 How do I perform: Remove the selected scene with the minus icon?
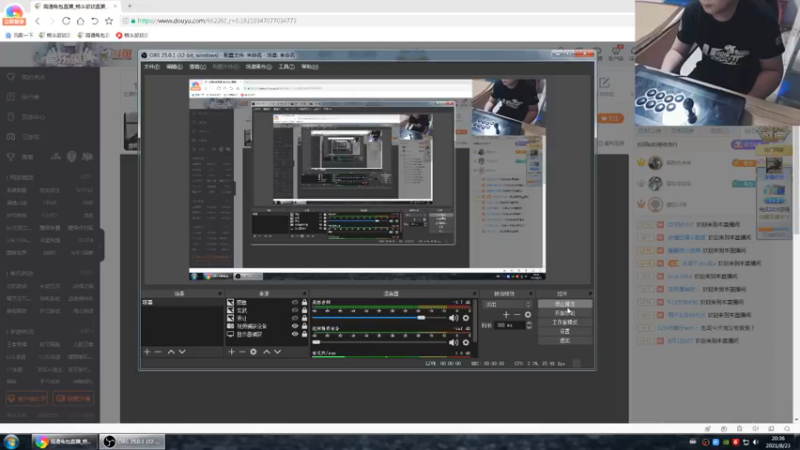tap(158, 352)
